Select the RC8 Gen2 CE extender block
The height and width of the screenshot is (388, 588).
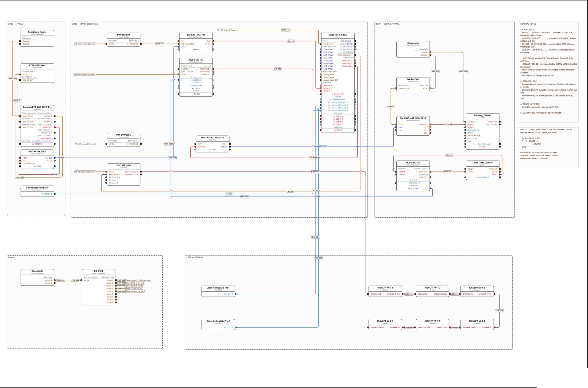point(413,176)
